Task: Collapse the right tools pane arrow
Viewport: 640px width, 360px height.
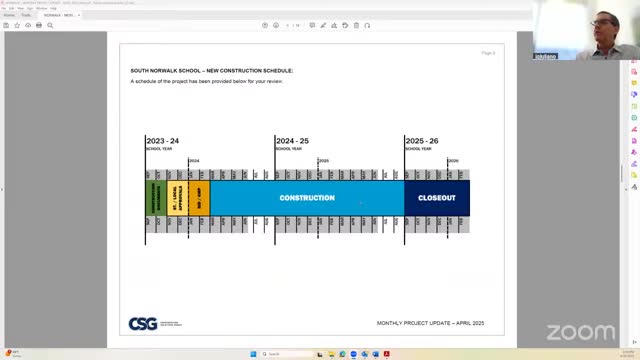Action: click(626, 189)
